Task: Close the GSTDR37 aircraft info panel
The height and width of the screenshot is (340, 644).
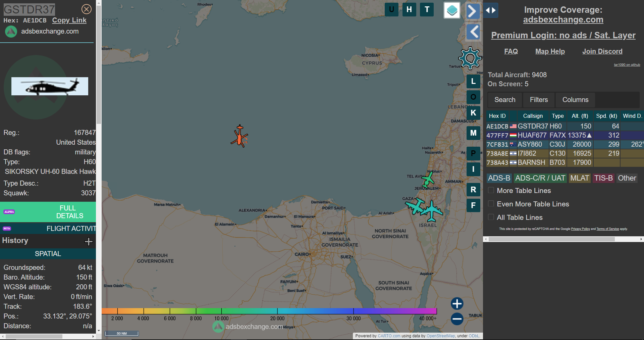Action: 87,9
